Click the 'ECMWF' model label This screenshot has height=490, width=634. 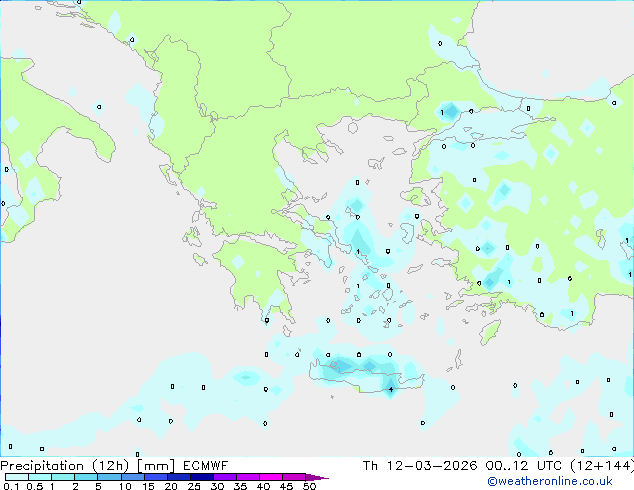point(205,466)
